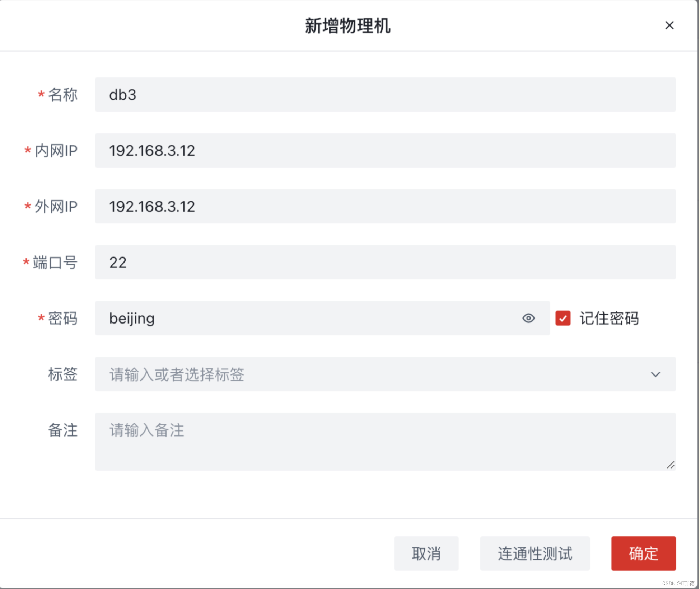Toggle password visibility eye icon
Screen dimensions: 700x589
click(528, 318)
